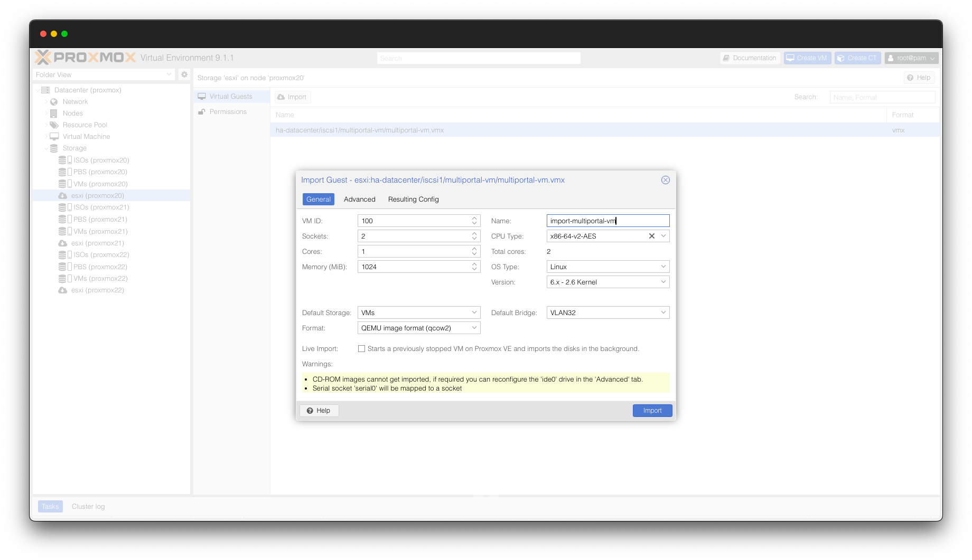Screen dimensions: 972x560
Task: Enable the Live Import checkbox
Action: point(361,349)
